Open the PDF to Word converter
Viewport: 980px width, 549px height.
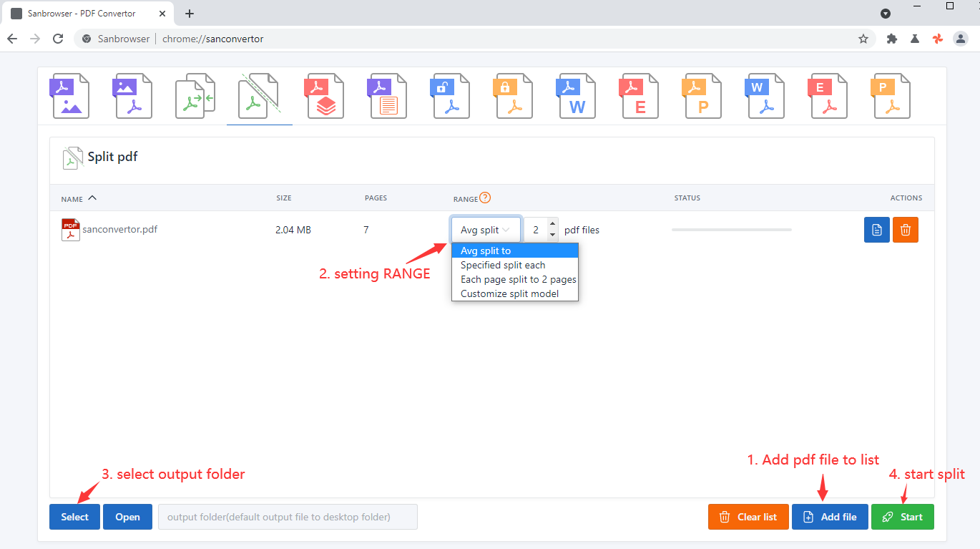pyautogui.click(x=577, y=96)
